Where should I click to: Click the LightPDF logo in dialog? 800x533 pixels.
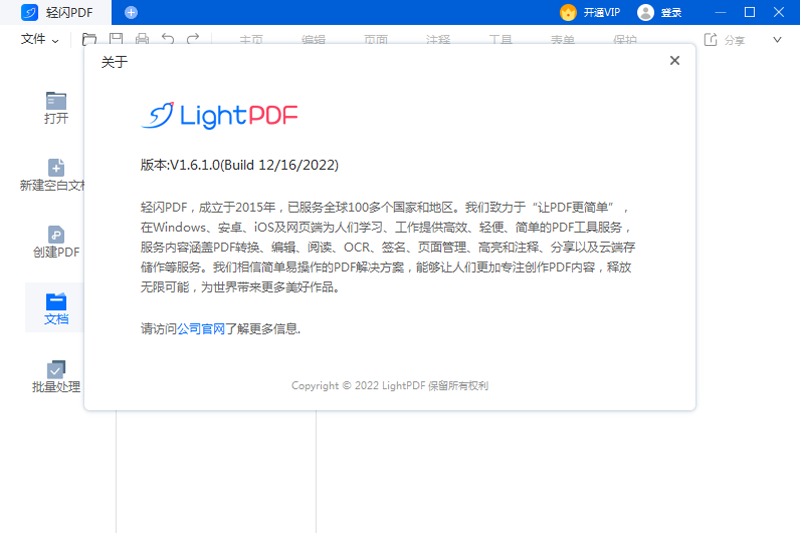[219, 116]
